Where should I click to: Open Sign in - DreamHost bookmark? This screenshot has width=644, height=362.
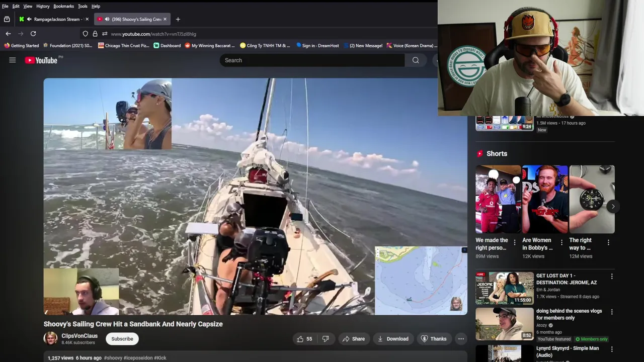coord(317,45)
